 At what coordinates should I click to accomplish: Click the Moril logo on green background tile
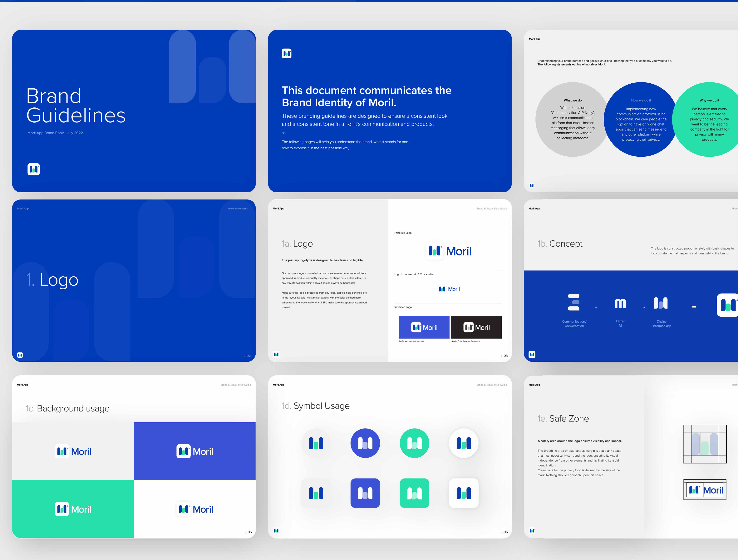click(x=73, y=509)
